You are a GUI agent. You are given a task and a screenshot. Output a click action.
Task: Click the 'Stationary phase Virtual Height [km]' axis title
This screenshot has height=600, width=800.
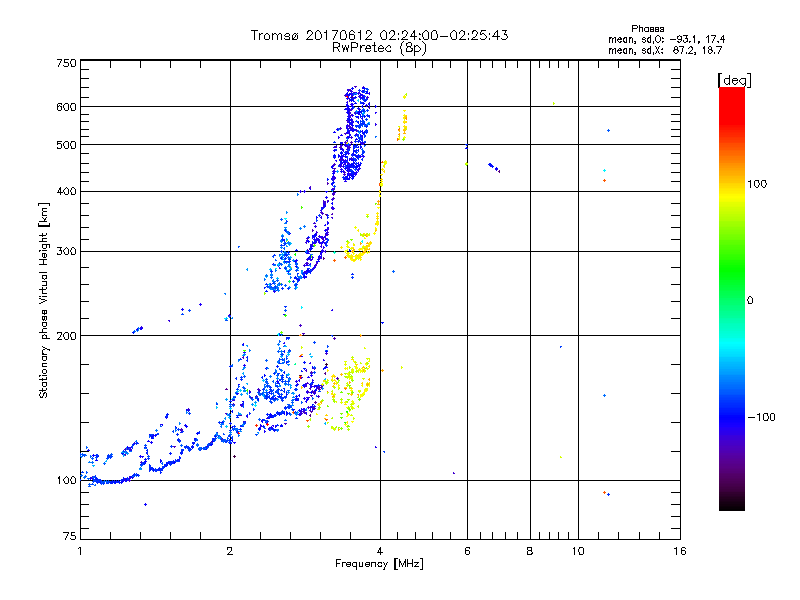pyautogui.click(x=44, y=300)
